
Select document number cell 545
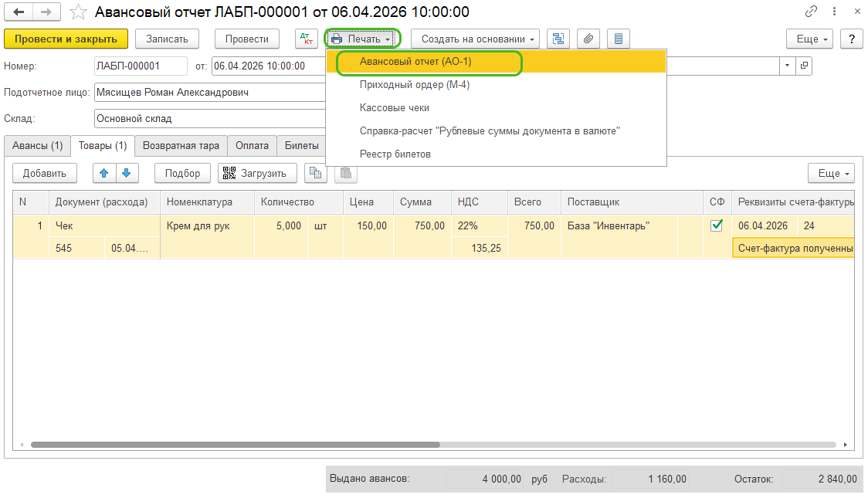(x=77, y=248)
